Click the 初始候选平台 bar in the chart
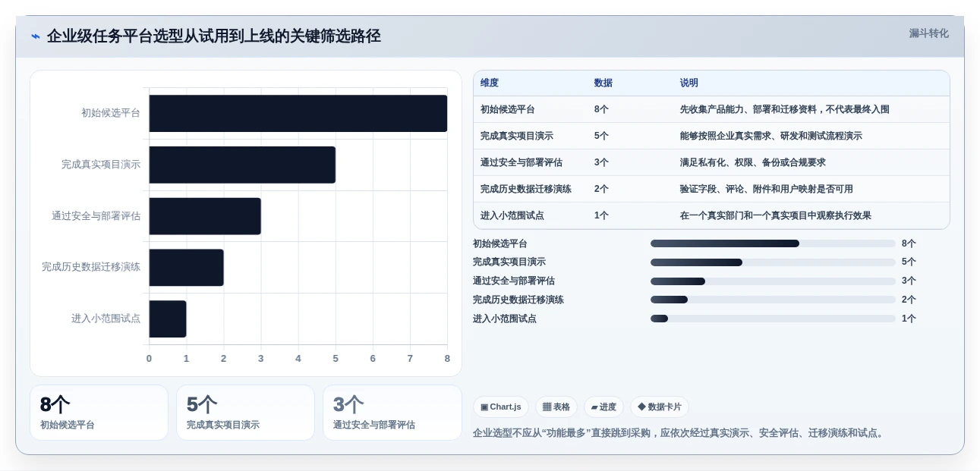Screen dimensions: 980x471 click(298, 114)
